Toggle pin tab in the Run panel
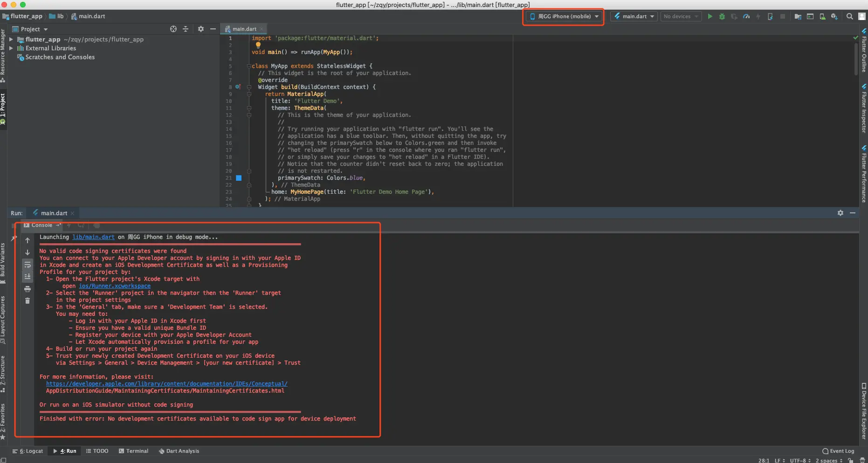This screenshot has height=463, width=868. pyautogui.click(x=14, y=238)
